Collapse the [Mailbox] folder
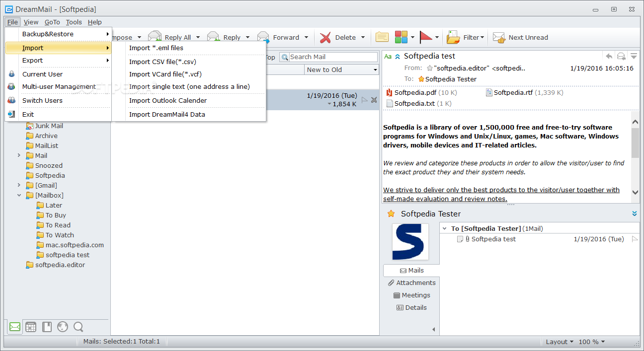 (x=19, y=195)
